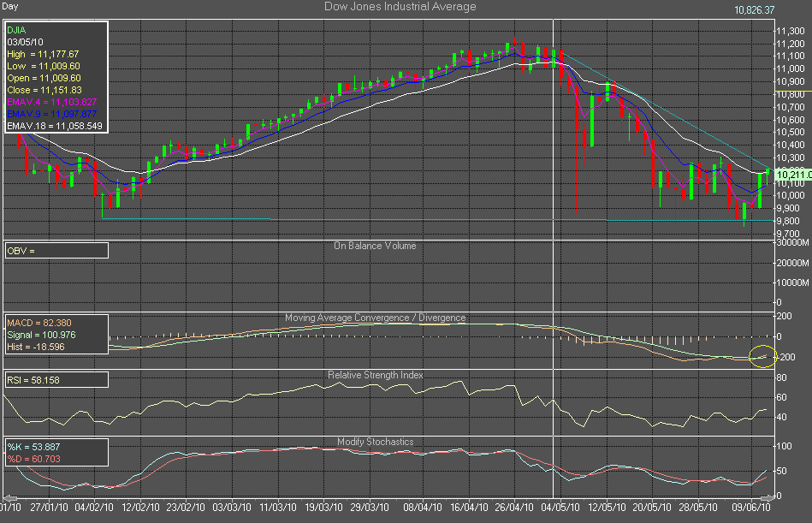The height and width of the screenshot is (523, 812).
Task: Click the 10,500 price axis label
Action: pos(791,132)
